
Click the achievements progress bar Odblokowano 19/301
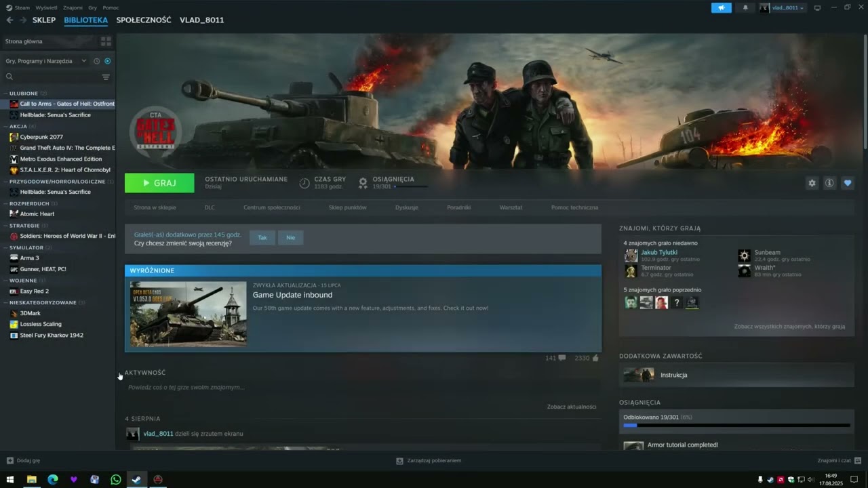736,426
